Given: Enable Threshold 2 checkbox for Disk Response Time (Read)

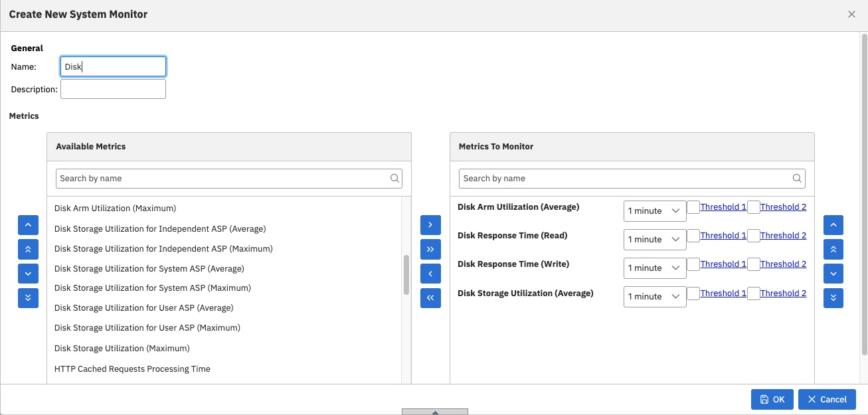Looking at the screenshot, I should [754, 236].
